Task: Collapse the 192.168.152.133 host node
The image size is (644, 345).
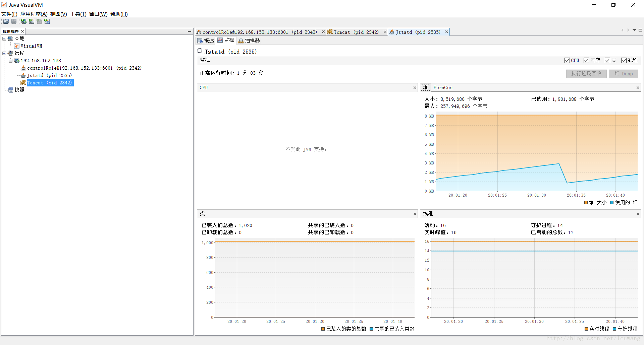Action: tap(10, 61)
